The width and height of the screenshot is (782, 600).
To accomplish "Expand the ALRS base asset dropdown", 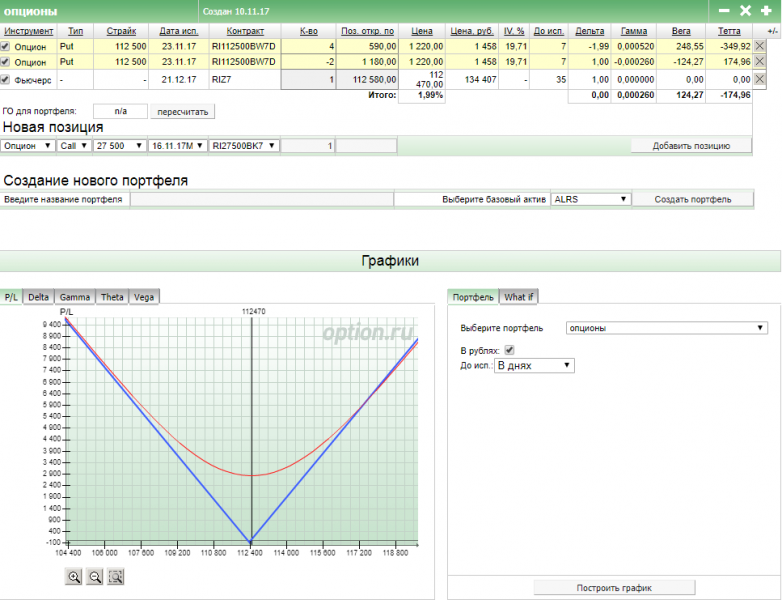I will pos(590,199).
